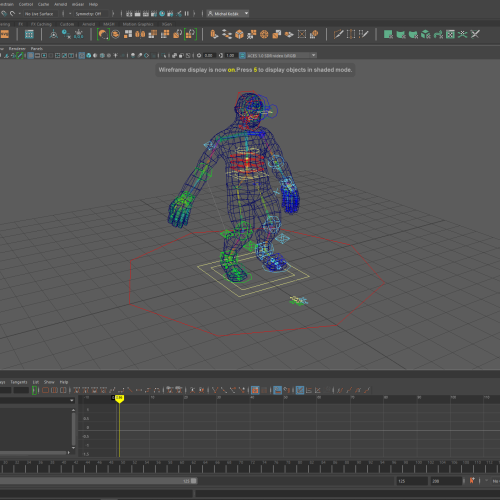This screenshot has width=500, height=500.
Task: Switch to the MASH shelf tab
Action: tap(109, 24)
